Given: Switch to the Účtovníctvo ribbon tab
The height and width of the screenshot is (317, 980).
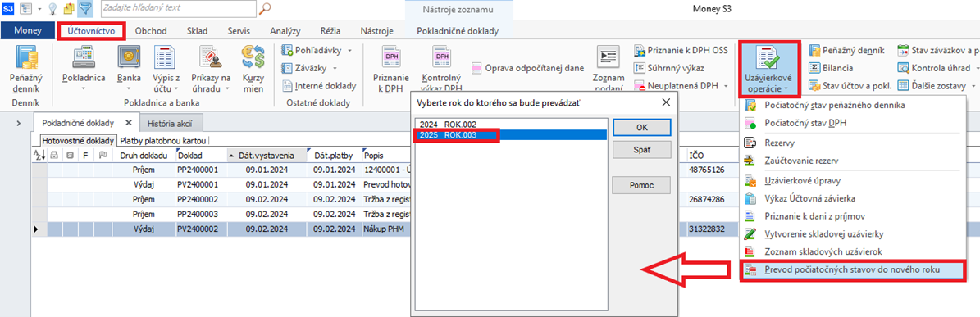Looking at the screenshot, I should 92,30.
